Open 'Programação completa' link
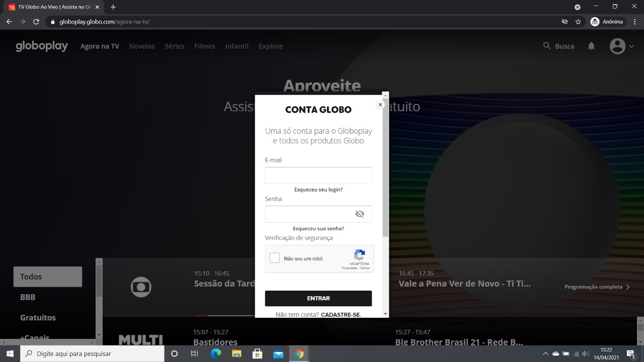The image size is (644, 362). click(x=597, y=287)
